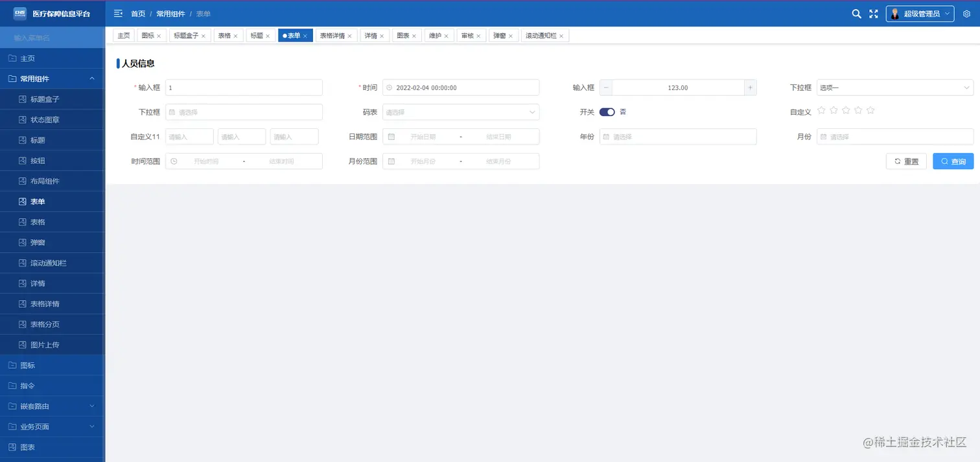Screen dimensions: 980x462
Task: Click the calendar icon in 月份 field
Action: [824, 137]
